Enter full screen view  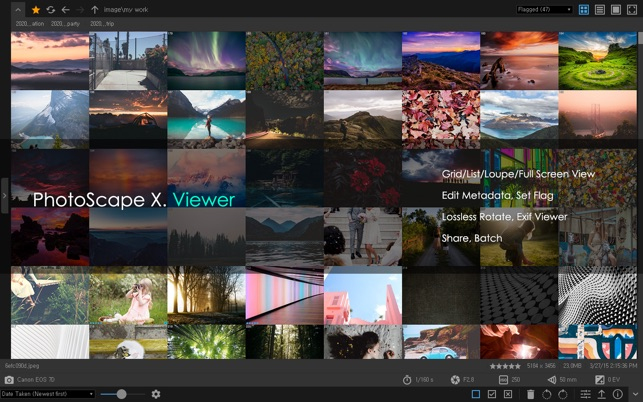(630, 9)
